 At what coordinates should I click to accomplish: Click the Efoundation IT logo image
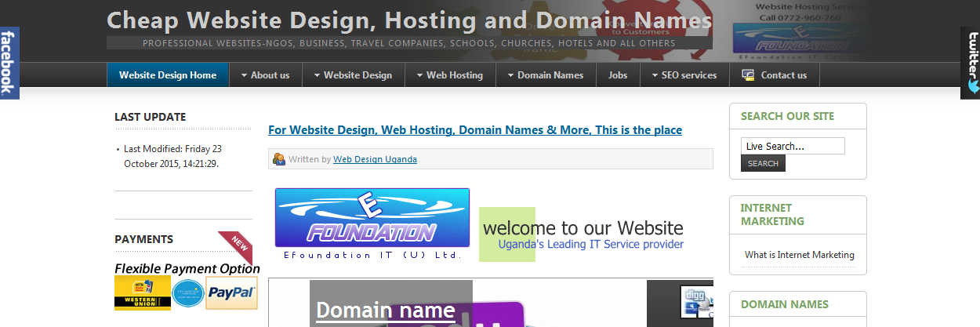click(x=372, y=224)
